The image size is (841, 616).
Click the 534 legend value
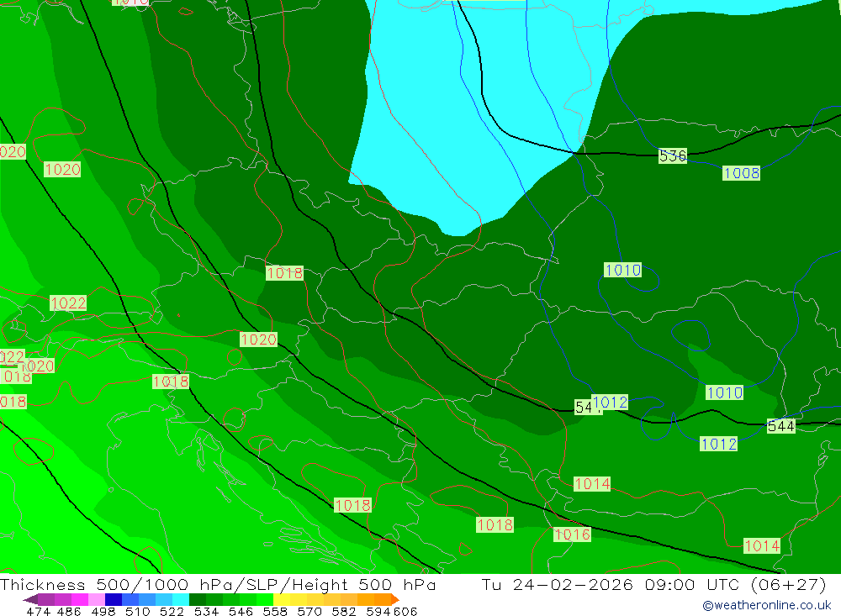[x=207, y=611]
